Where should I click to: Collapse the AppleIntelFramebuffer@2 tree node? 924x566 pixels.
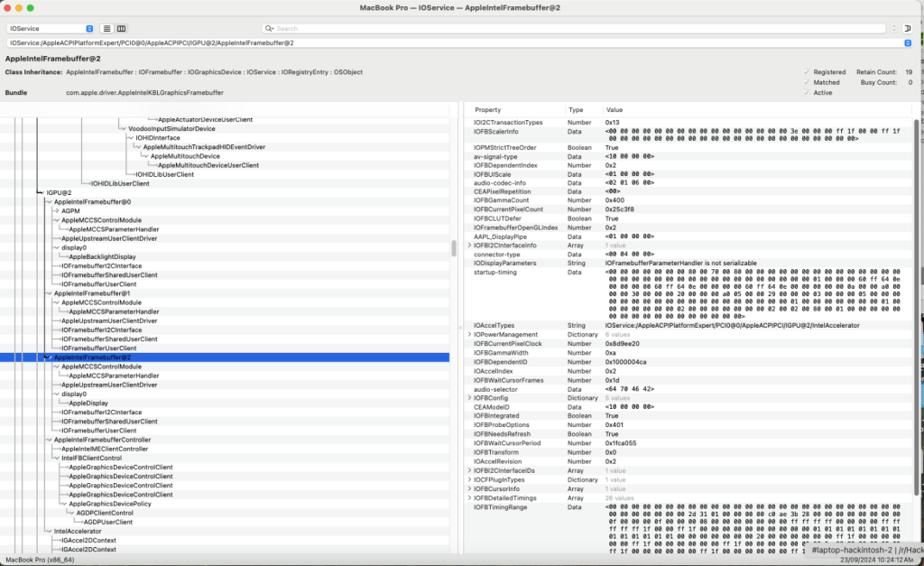tap(48, 357)
